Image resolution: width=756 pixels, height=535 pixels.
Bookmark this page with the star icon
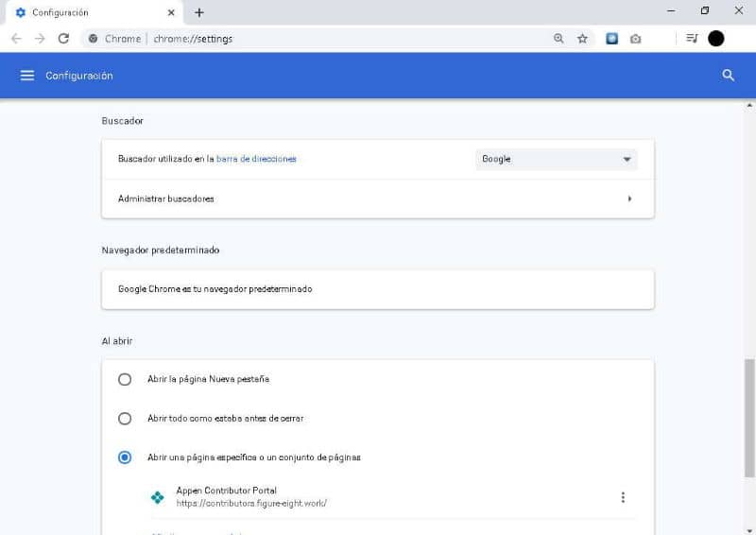[x=583, y=39]
